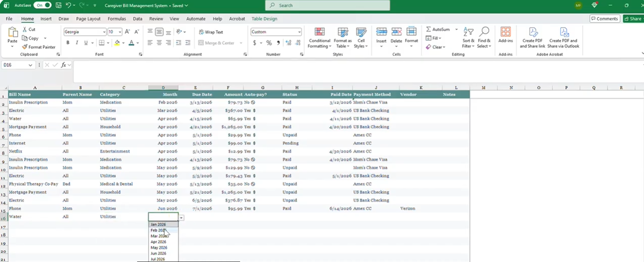
Task: Open the Add-ins icon
Action: click(505, 32)
